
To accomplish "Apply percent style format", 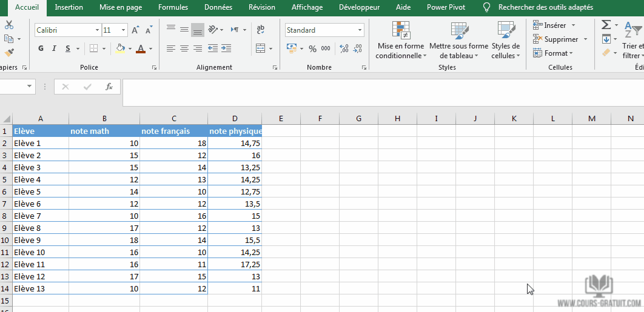I will pos(312,49).
